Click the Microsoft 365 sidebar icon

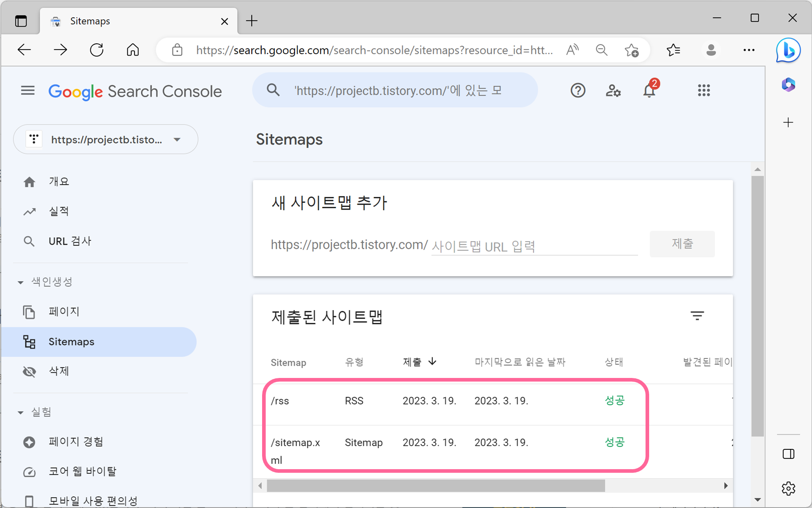coord(788,84)
